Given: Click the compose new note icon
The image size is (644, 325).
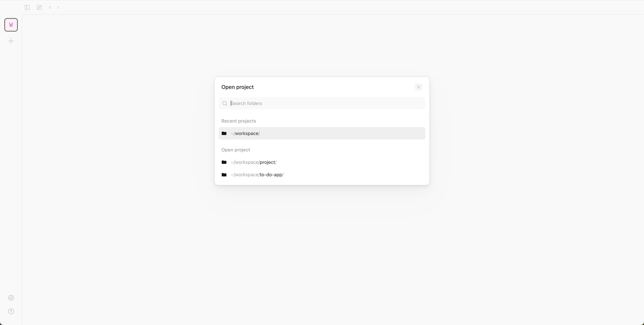Looking at the screenshot, I should coord(39,7).
